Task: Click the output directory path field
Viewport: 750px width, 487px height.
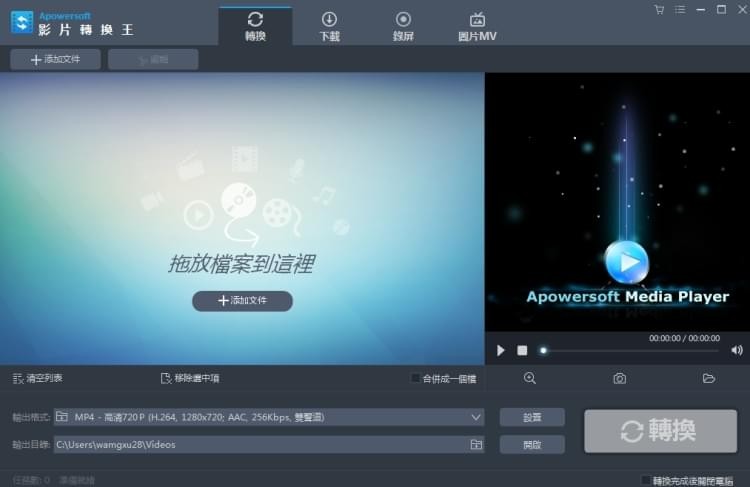Action: 269,444
